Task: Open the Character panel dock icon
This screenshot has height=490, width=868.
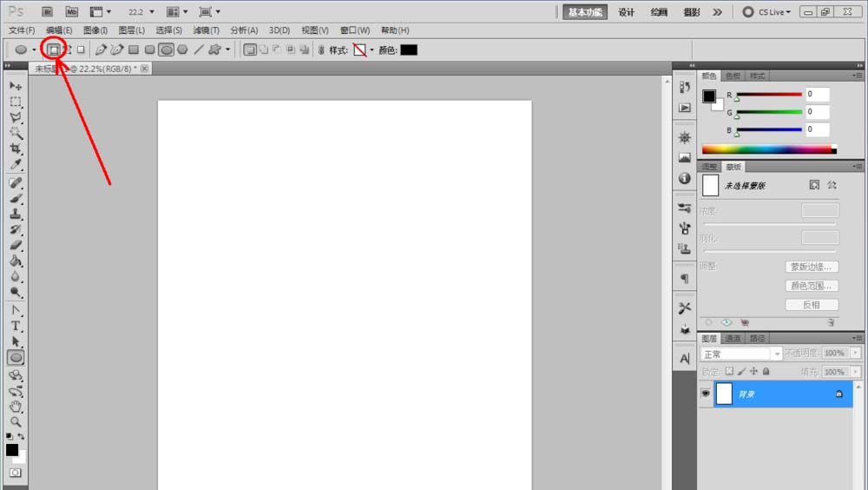Action: click(685, 359)
